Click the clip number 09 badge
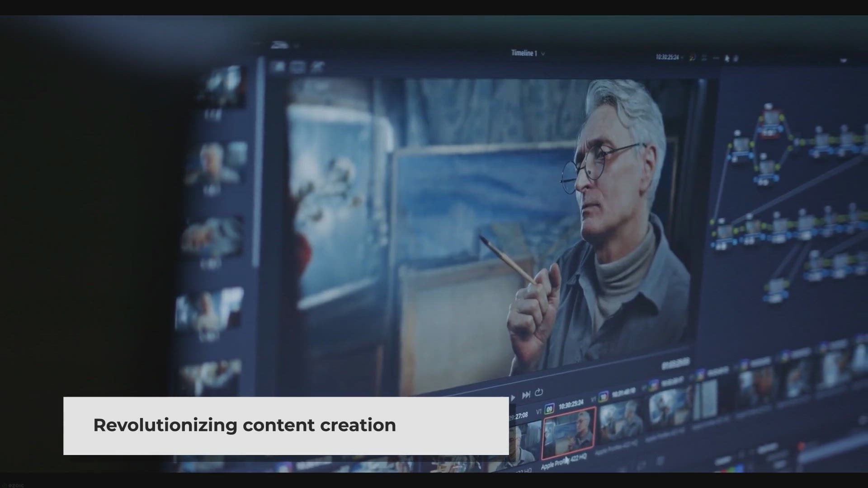 pos(549,409)
